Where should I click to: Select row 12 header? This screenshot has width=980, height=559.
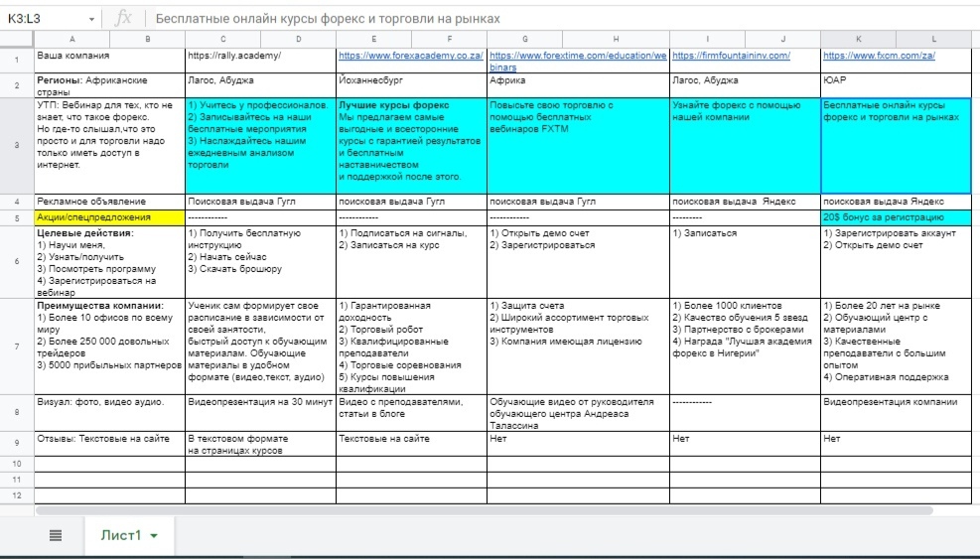(x=17, y=495)
